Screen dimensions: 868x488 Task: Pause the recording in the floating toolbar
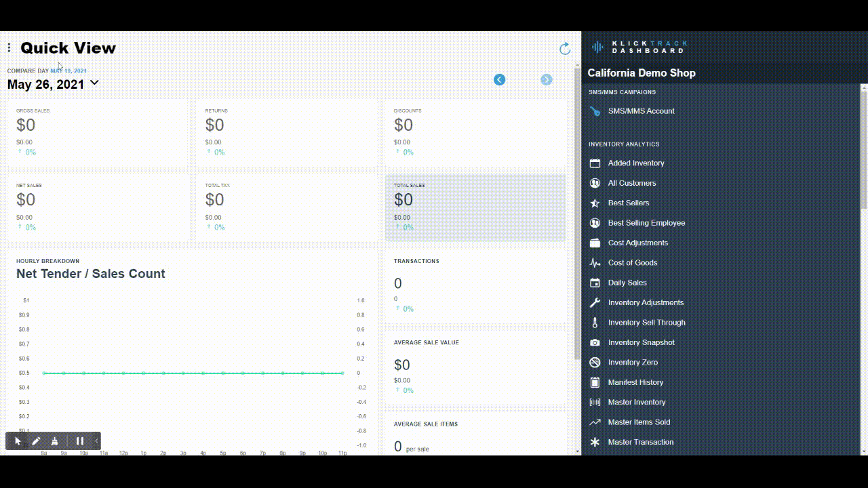coord(80,441)
